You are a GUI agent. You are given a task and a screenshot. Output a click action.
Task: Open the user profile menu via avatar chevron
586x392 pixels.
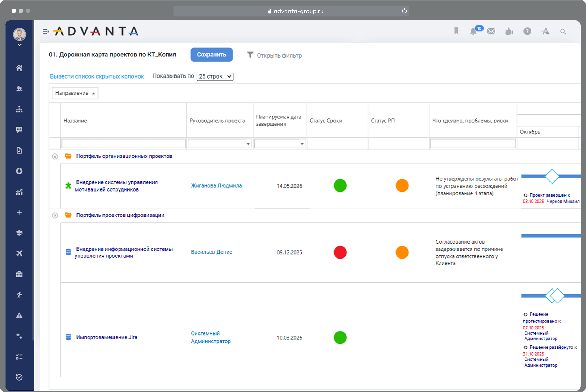click(19, 45)
